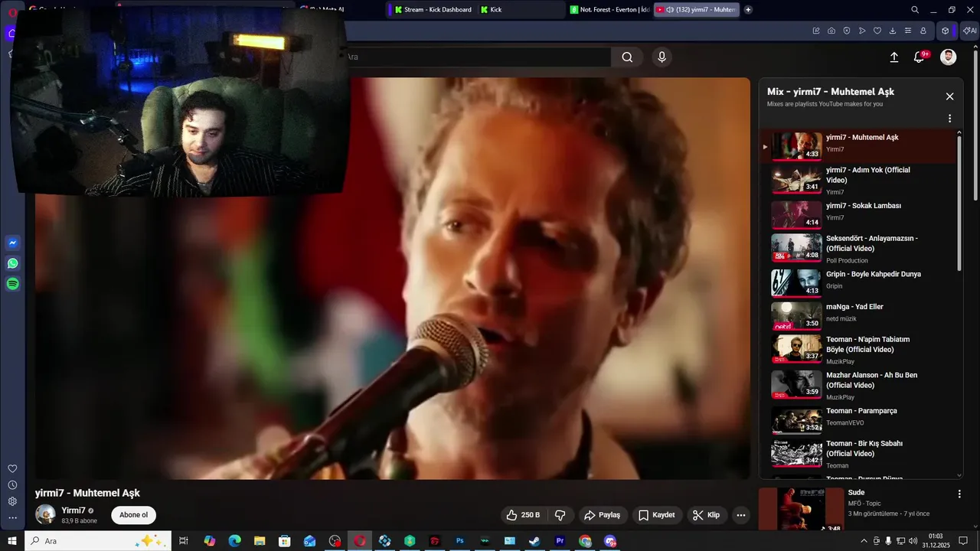Open the Mix playlist options menu
The height and width of the screenshot is (551, 980).
tap(949, 119)
